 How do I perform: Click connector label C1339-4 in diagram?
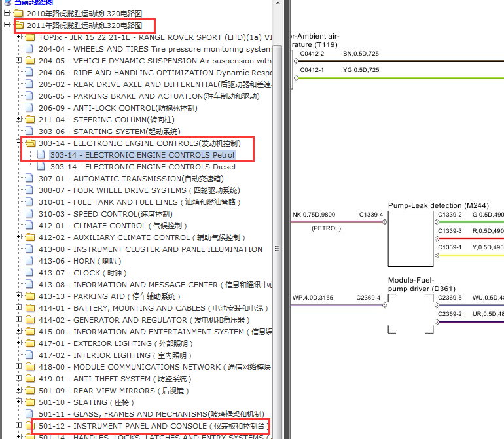click(x=371, y=215)
